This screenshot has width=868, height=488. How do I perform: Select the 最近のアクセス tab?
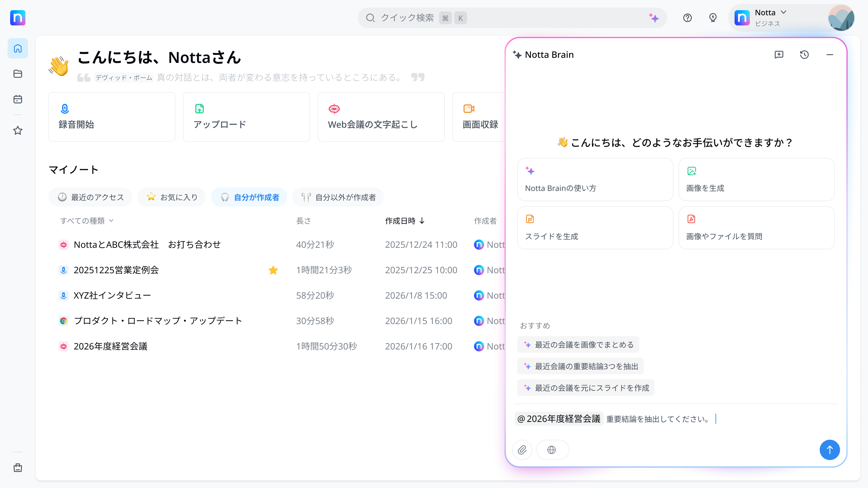[x=90, y=197]
